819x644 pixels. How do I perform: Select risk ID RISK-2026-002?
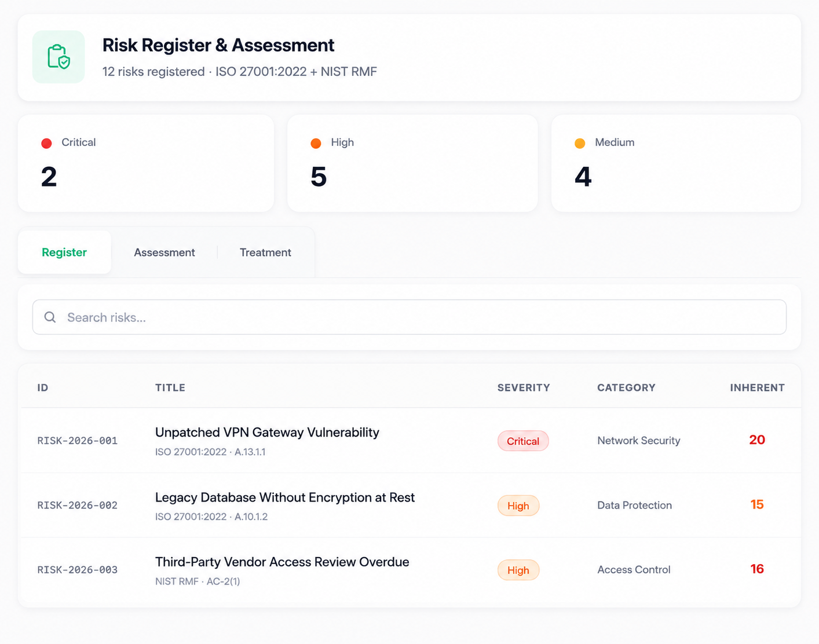pyautogui.click(x=78, y=506)
